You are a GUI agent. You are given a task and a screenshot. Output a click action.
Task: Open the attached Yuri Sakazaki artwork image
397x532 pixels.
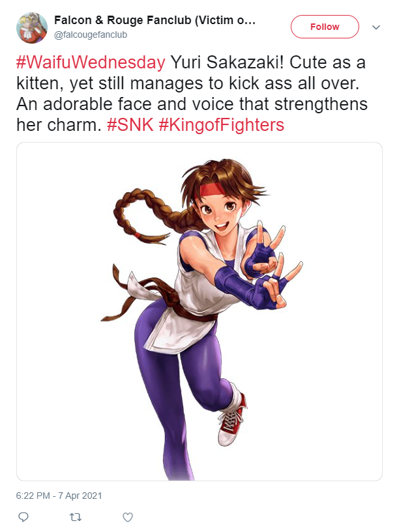[199, 311]
